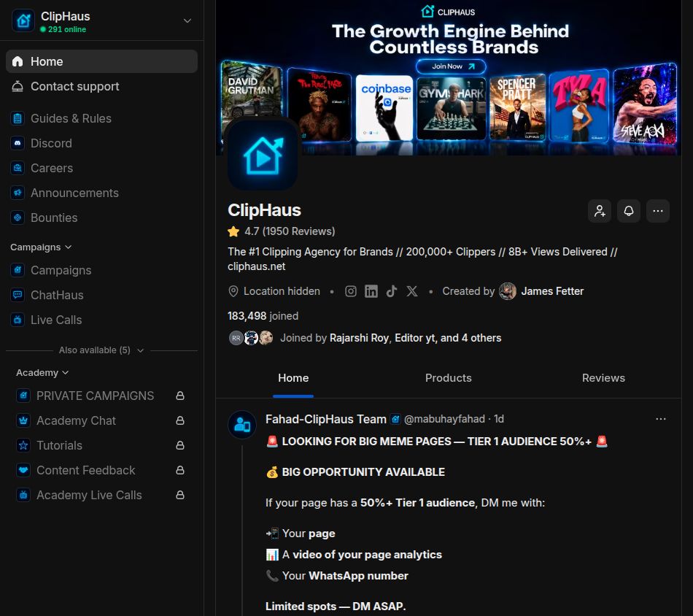The width and height of the screenshot is (693, 616).
Task: Open the ClipHaus workspace dropdown chevron
Action: 187,20
